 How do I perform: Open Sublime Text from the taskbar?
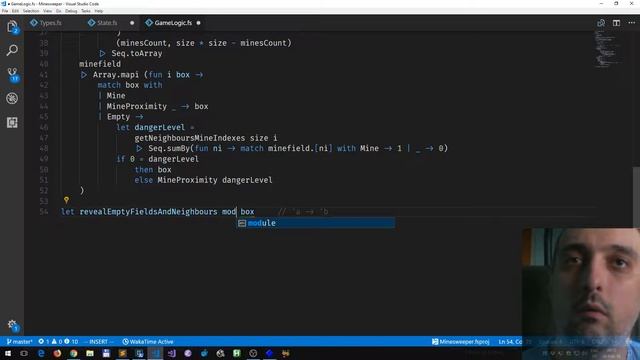(122, 353)
